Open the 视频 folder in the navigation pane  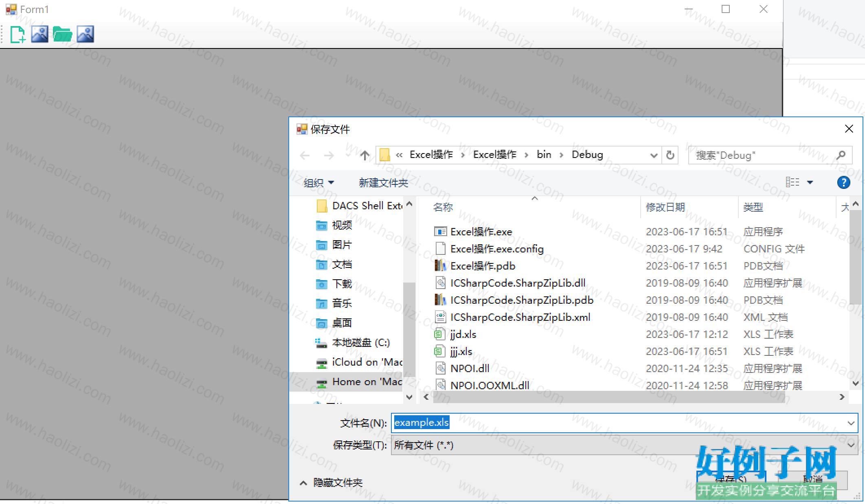(334, 225)
